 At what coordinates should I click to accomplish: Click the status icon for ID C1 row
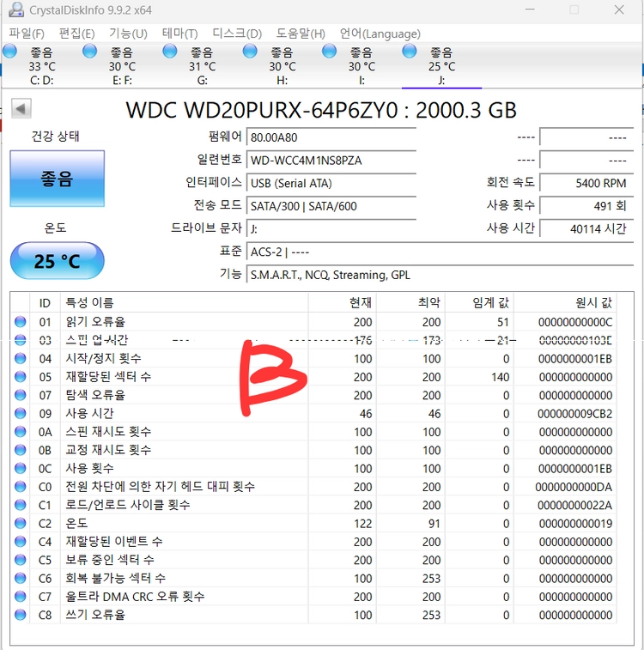(x=20, y=505)
